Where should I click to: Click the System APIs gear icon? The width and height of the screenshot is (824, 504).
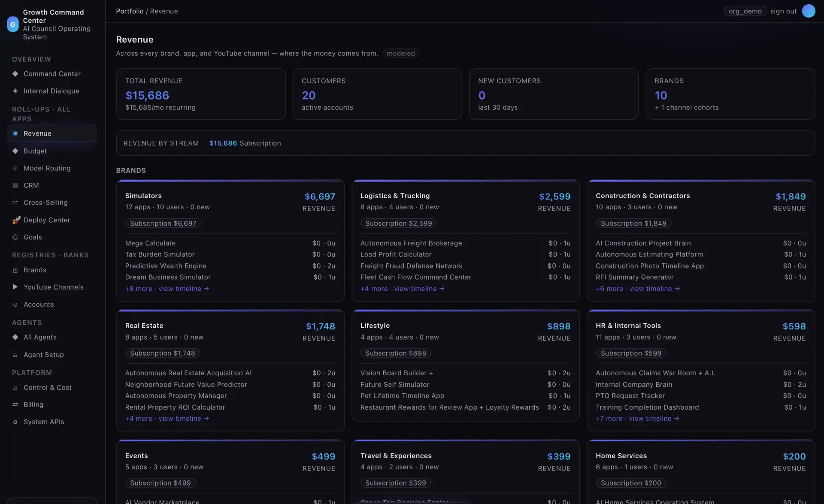click(x=15, y=422)
